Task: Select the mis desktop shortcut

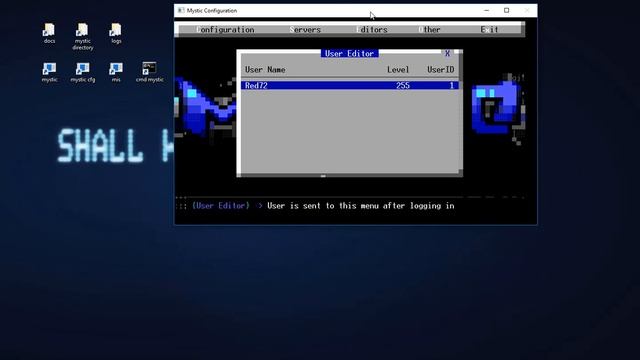Action: tap(116, 72)
